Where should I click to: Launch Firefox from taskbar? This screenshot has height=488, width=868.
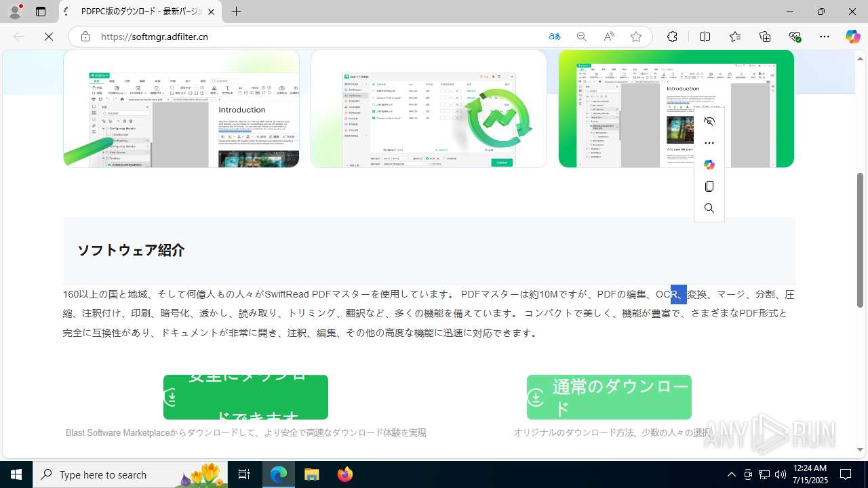click(x=345, y=474)
